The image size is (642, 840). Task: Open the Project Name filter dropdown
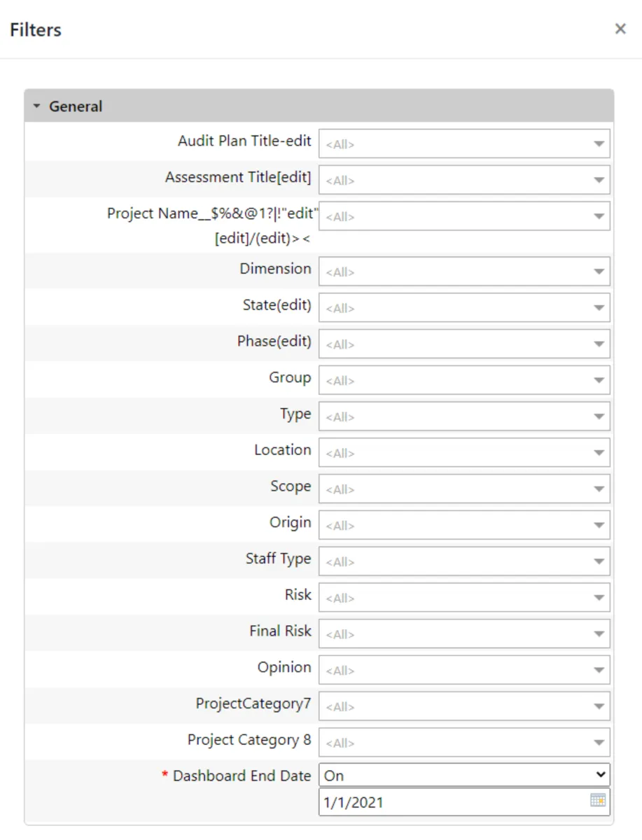point(464,216)
